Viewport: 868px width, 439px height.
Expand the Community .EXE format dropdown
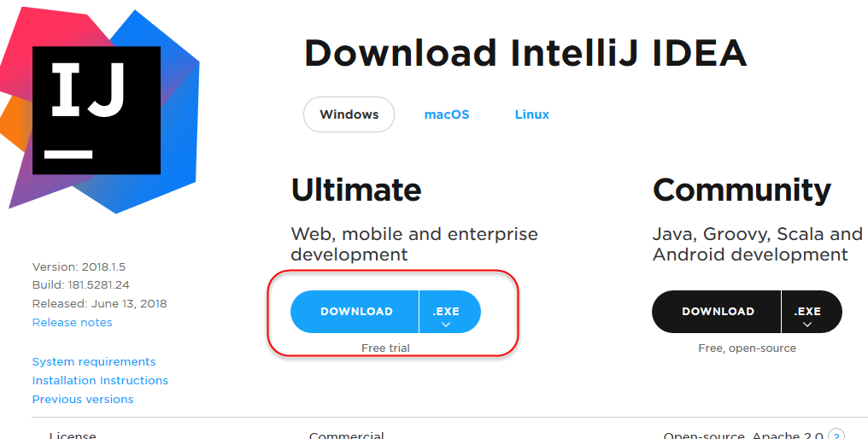(812, 312)
